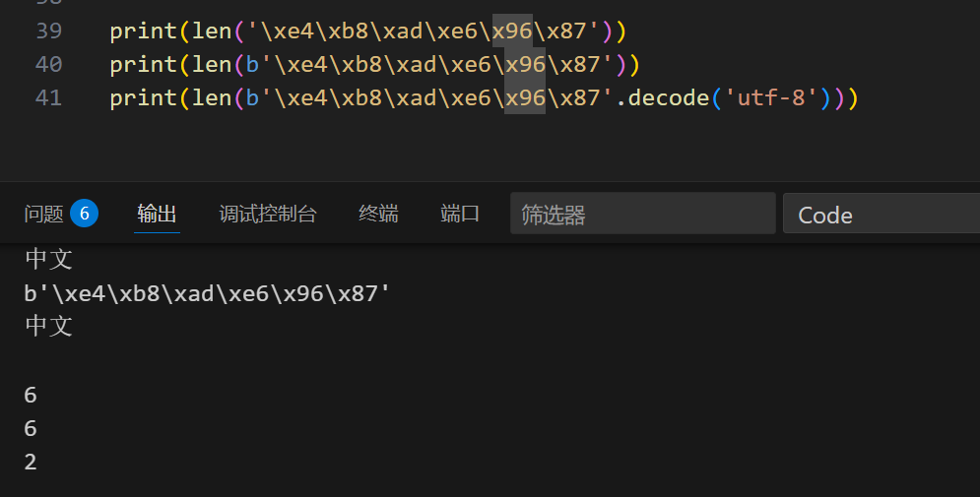The image size is (980, 497).
Task: Click the b'\xe4\xb8\xad...' output line
Action: 207,293
